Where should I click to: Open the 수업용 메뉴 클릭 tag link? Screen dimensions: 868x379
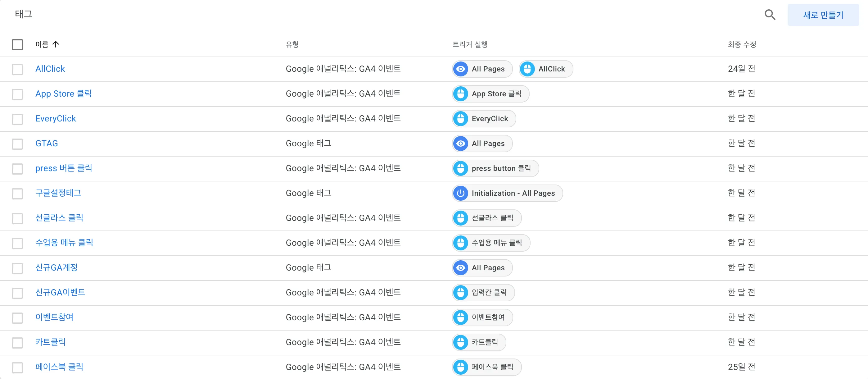pyautogui.click(x=64, y=242)
